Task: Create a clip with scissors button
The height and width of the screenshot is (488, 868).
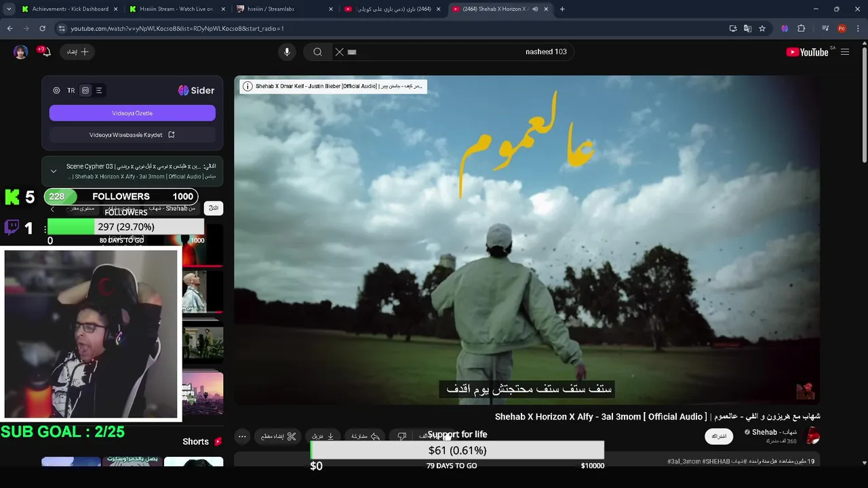Action: (279, 436)
